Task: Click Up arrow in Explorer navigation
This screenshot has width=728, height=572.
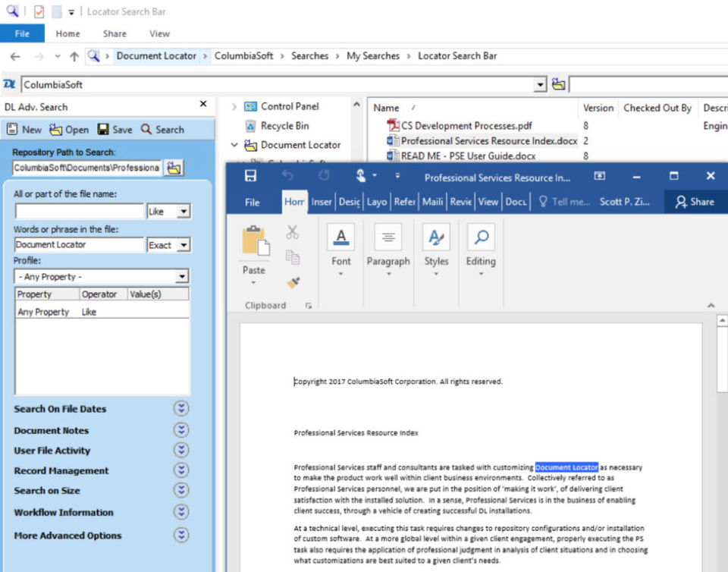Action: coord(74,57)
